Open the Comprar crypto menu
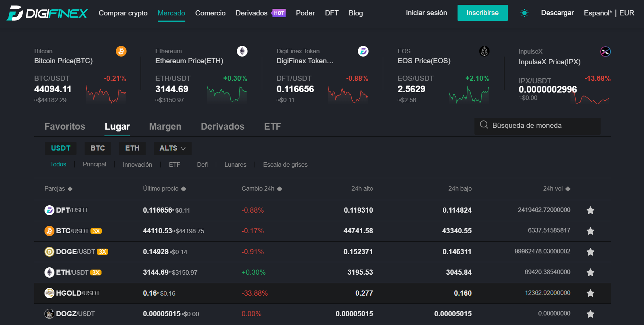Screen dimensions: 644x325 click(x=123, y=13)
